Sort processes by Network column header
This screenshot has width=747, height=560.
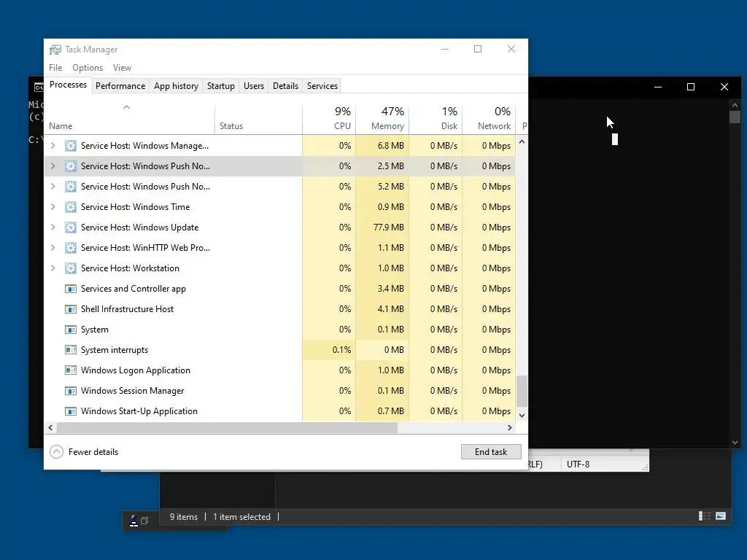pos(489,119)
